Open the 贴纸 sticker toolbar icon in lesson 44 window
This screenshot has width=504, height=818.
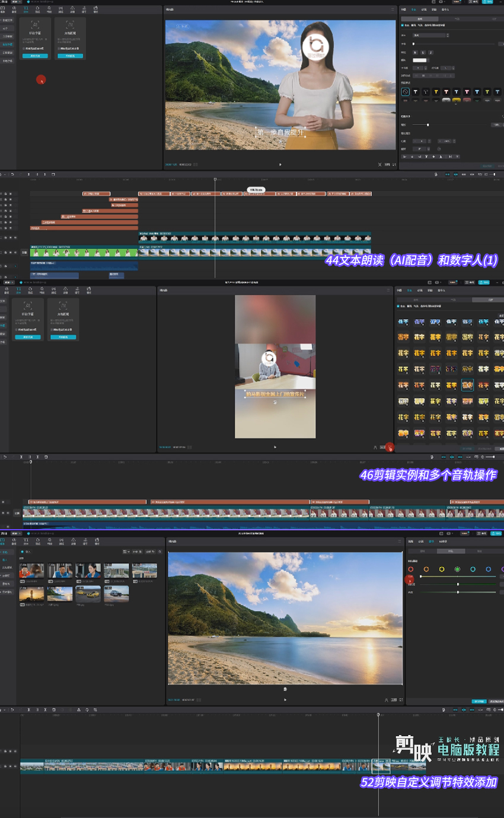coord(37,9)
